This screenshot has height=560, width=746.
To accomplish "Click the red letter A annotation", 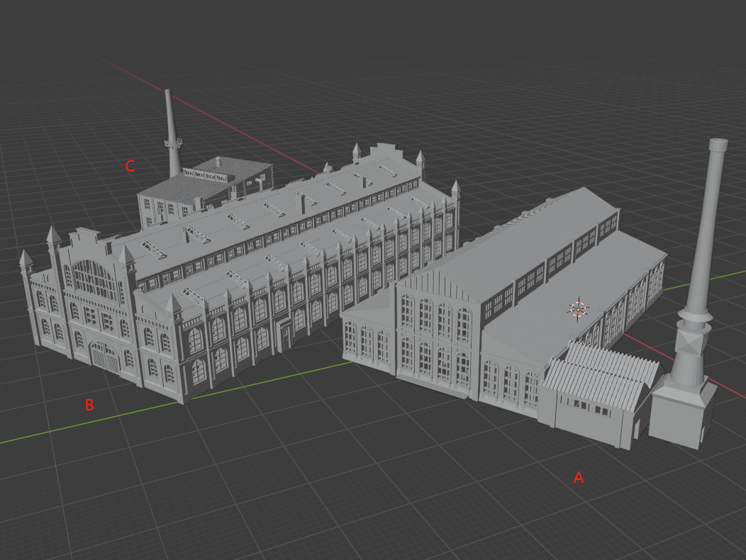I will [579, 478].
